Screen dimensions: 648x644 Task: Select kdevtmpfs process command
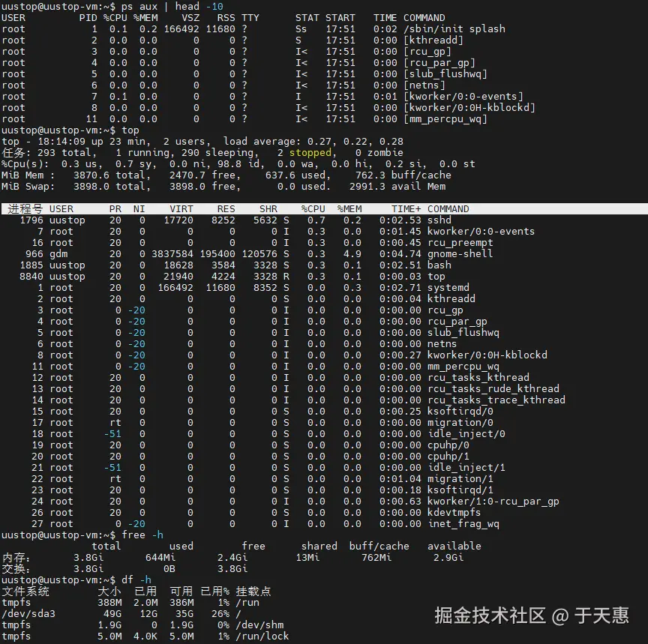click(454, 513)
